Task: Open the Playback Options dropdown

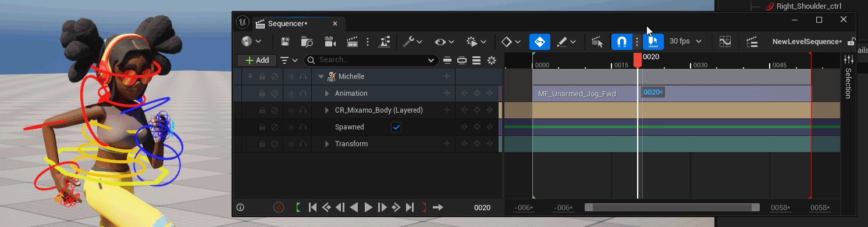Action: click(476, 42)
